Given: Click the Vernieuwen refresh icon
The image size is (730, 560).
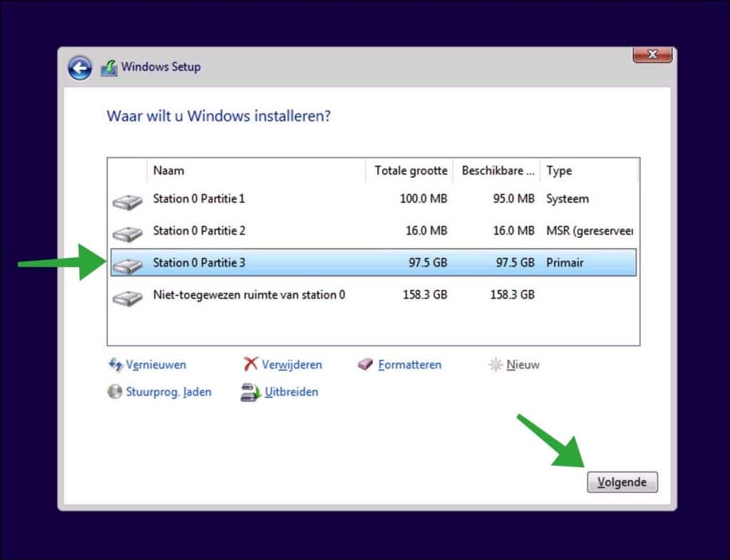Looking at the screenshot, I should pyautogui.click(x=115, y=365).
